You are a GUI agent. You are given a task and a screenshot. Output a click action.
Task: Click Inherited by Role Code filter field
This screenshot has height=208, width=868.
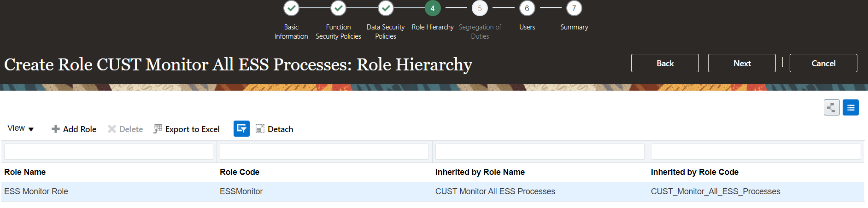click(756, 152)
